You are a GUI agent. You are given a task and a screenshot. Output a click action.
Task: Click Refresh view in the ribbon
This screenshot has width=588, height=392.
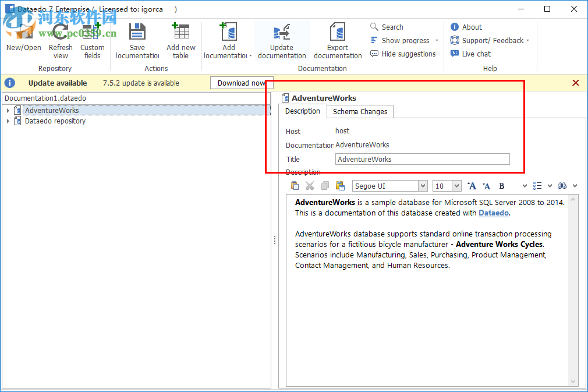[x=61, y=41]
